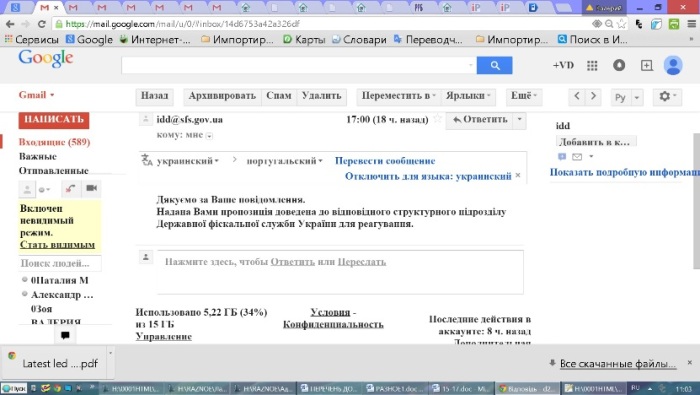Expand contact options arrow under idd

coord(591,157)
